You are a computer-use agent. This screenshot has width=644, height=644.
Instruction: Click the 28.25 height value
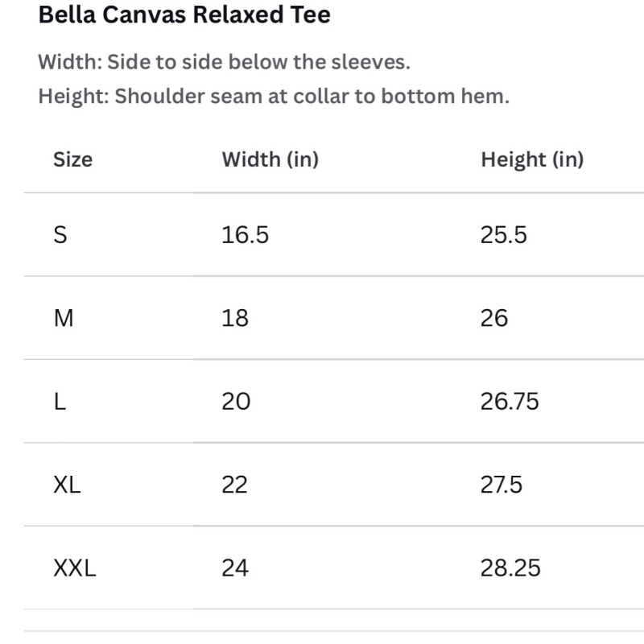510,568
